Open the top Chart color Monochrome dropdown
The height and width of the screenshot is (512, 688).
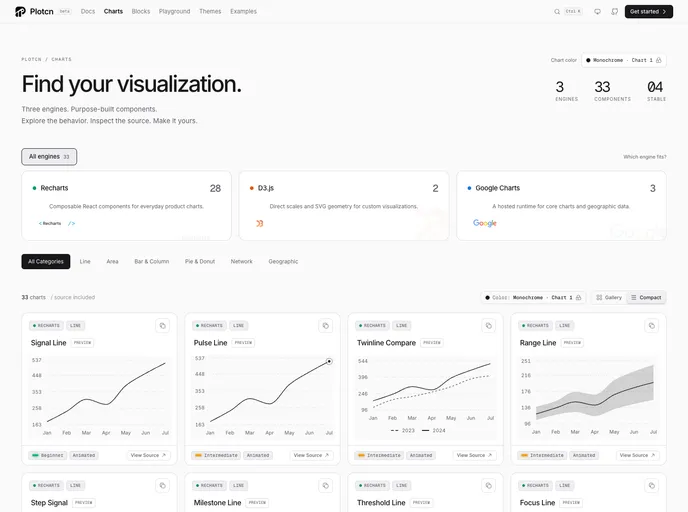coord(624,60)
